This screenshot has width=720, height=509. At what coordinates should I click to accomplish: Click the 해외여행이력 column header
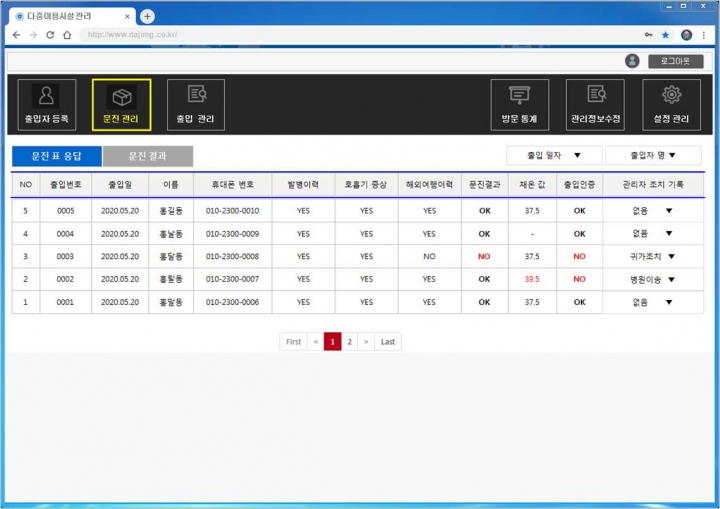[429, 185]
